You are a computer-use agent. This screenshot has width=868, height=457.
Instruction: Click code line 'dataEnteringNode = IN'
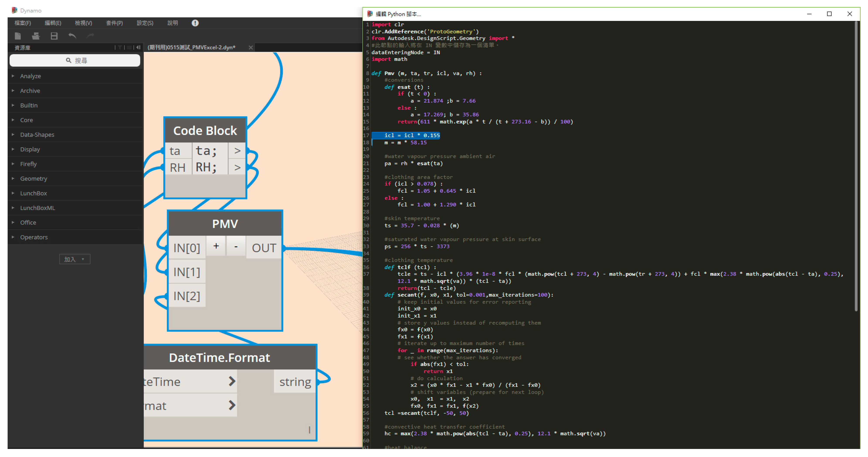[406, 52]
